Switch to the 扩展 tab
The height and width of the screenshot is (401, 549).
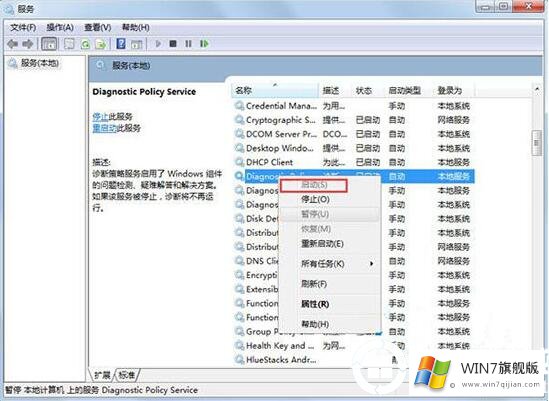[x=102, y=375]
